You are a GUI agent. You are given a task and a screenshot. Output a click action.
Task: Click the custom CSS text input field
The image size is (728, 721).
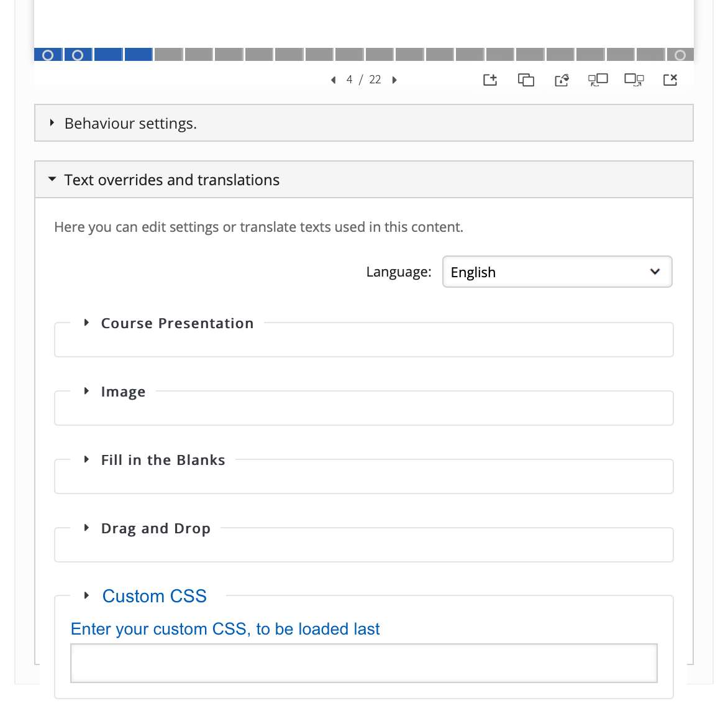tap(364, 663)
